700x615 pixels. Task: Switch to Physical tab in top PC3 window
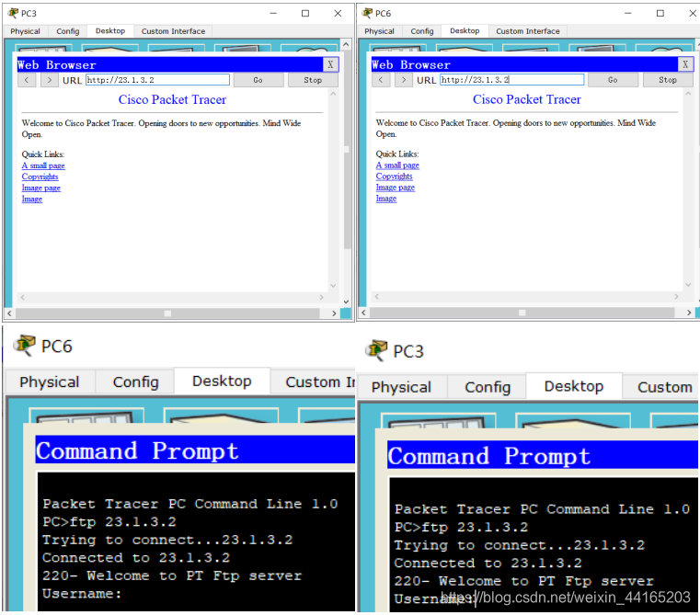tap(25, 31)
